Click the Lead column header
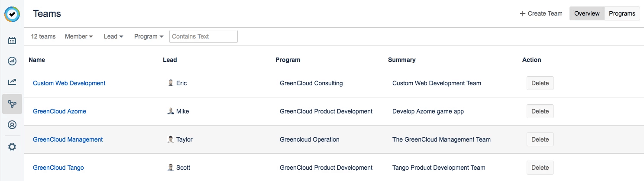The width and height of the screenshot is (644, 181). [170, 60]
